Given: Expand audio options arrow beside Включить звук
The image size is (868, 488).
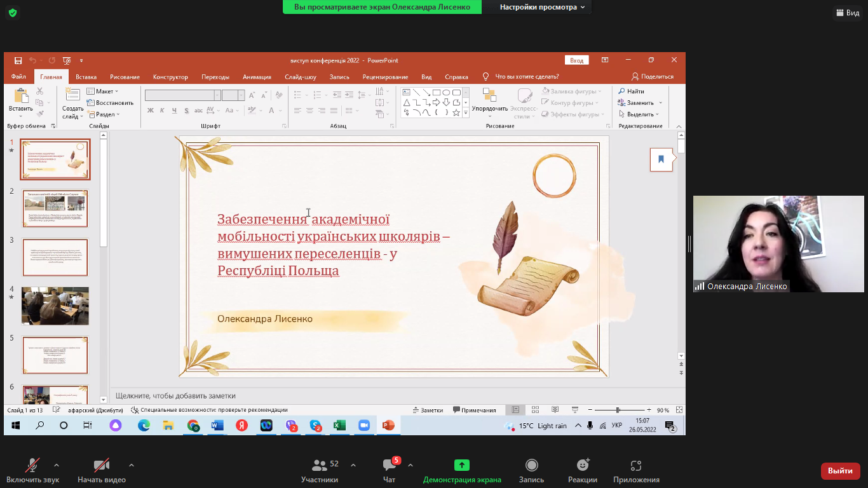Looking at the screenshot, I should (x=57, y=465).
